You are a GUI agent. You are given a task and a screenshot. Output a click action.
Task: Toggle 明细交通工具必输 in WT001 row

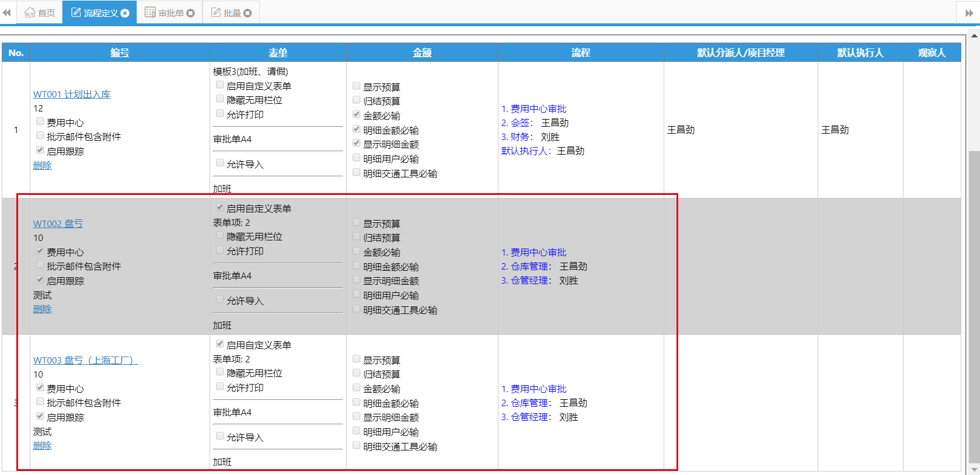coord(357,172)
